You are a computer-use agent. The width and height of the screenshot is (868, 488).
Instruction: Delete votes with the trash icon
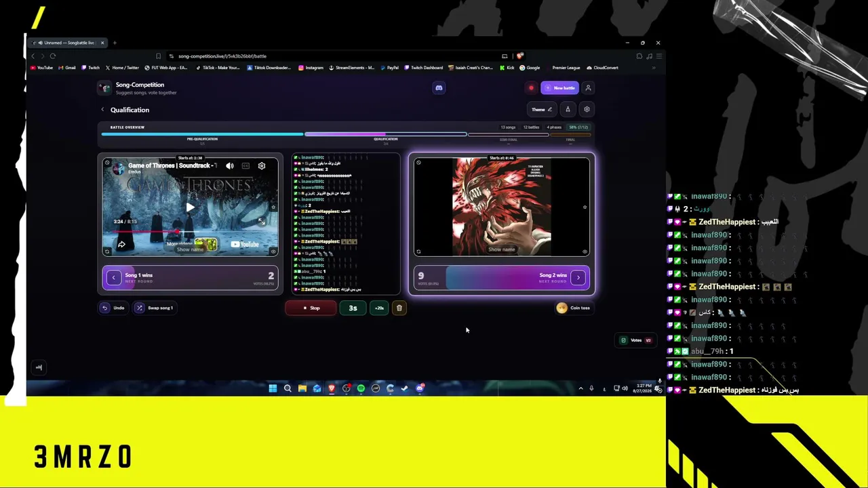(399, 308)
